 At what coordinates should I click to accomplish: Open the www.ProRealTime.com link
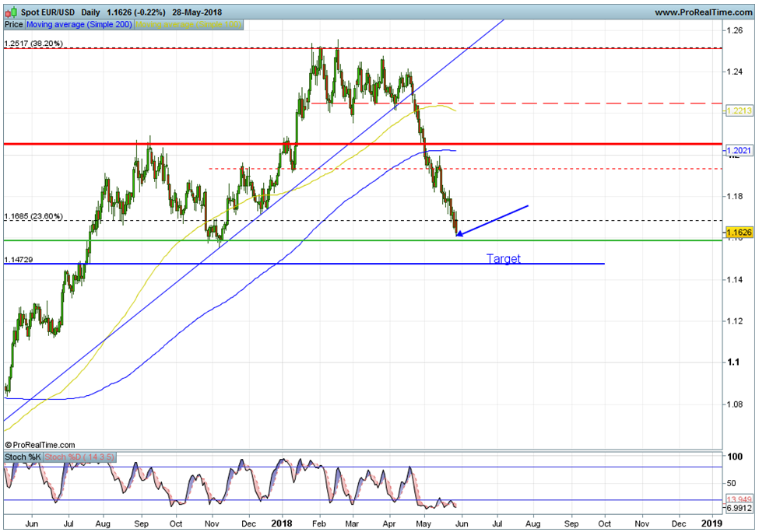pos(703,12)
